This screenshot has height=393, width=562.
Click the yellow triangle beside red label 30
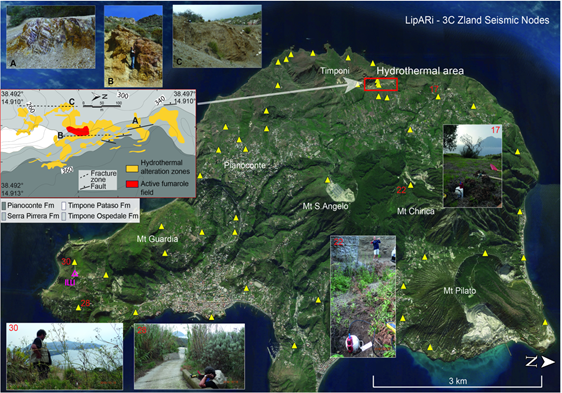(75, 262)
